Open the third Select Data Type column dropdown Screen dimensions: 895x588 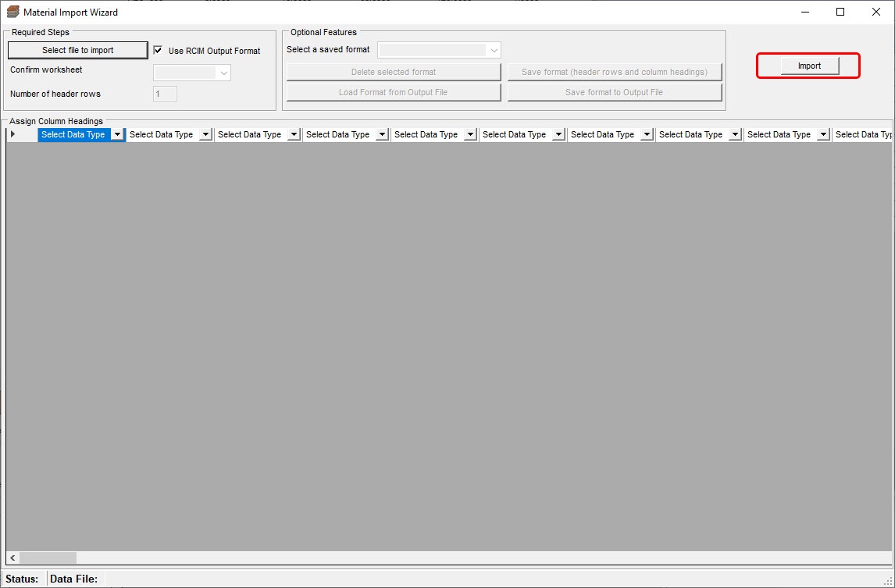[x=294, y=134]
